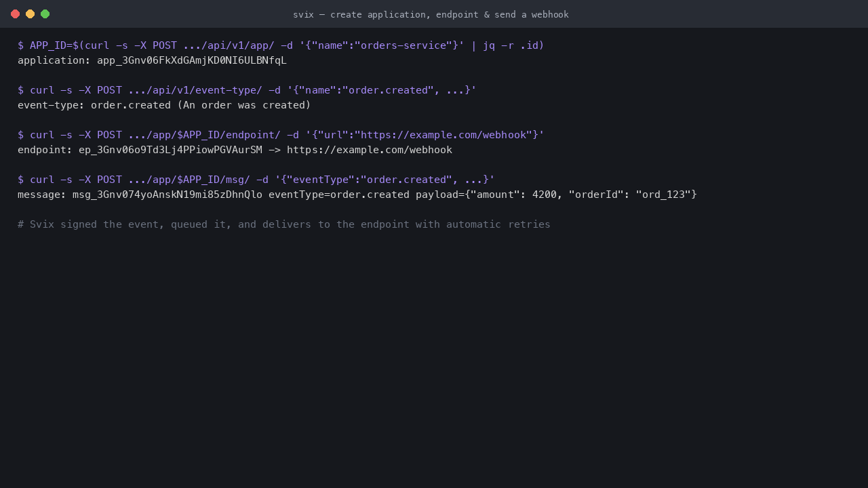Click the application id app_3Gnv06FkXdGAmjKD0NI6ULBNfqL
The width and height of the screenshot is (868, 488).
192,60
